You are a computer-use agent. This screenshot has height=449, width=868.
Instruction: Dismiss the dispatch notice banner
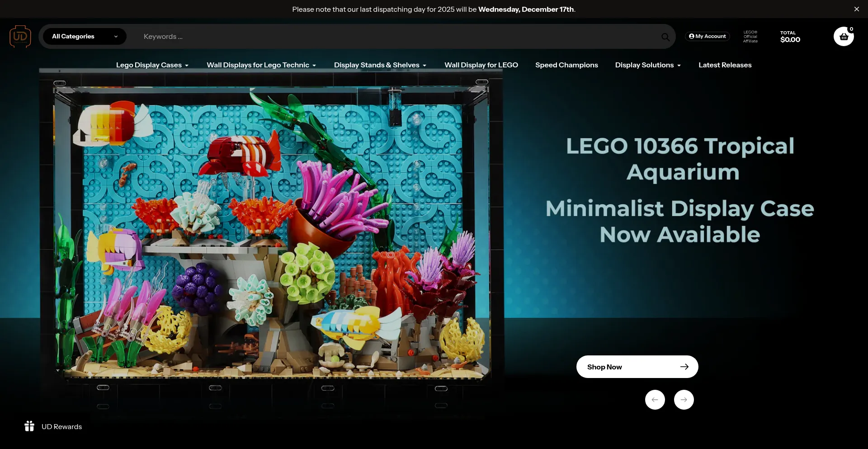[856, 9]
